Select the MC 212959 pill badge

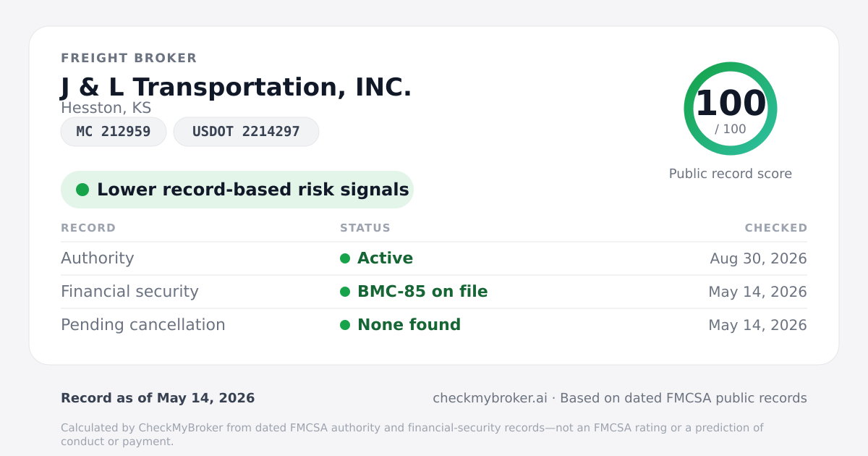(x=114, y=132)
